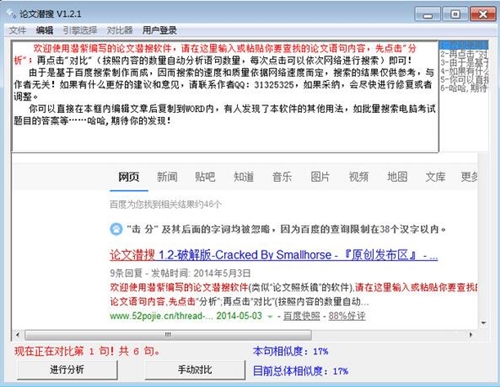Click the browser pane scroll-down arrow
Image resolution: width=500 pixels, height=387 pixels.
[483, 323]
